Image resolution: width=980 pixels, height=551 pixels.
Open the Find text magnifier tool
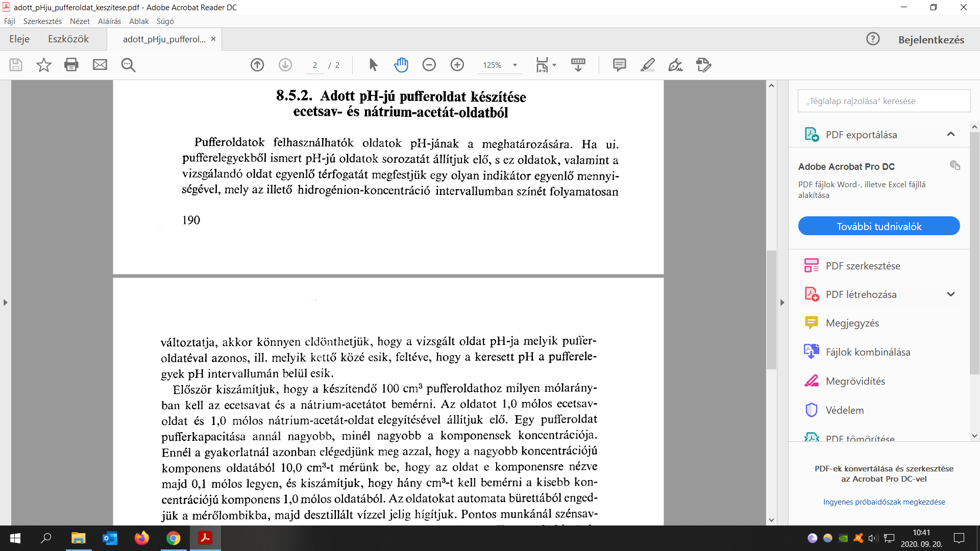tap(128, 65)
